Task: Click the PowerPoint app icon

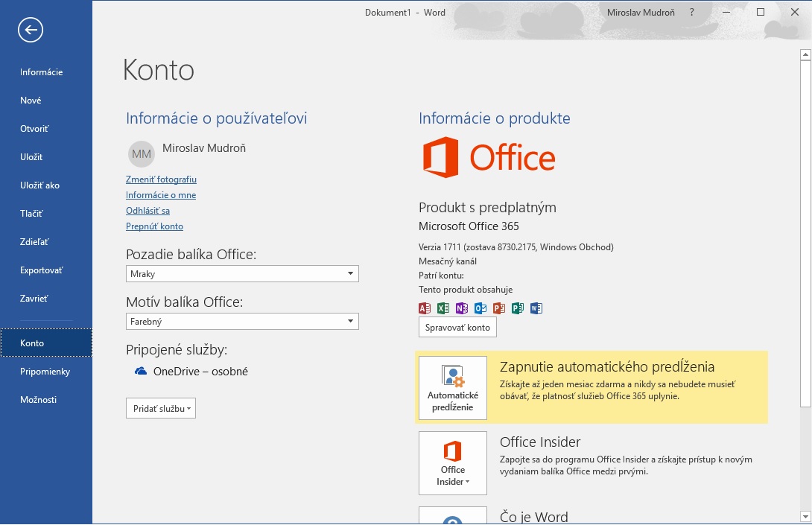Action: [499, 308]
